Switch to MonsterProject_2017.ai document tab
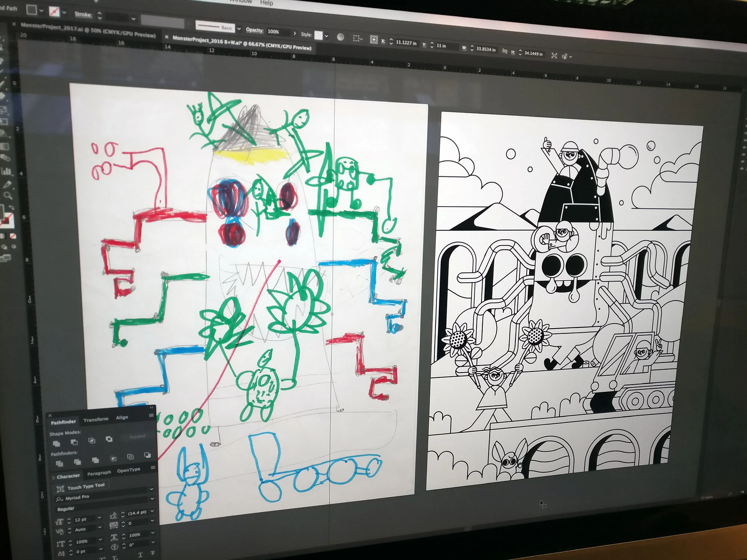 pyautogui.click(x=88, y=29)
